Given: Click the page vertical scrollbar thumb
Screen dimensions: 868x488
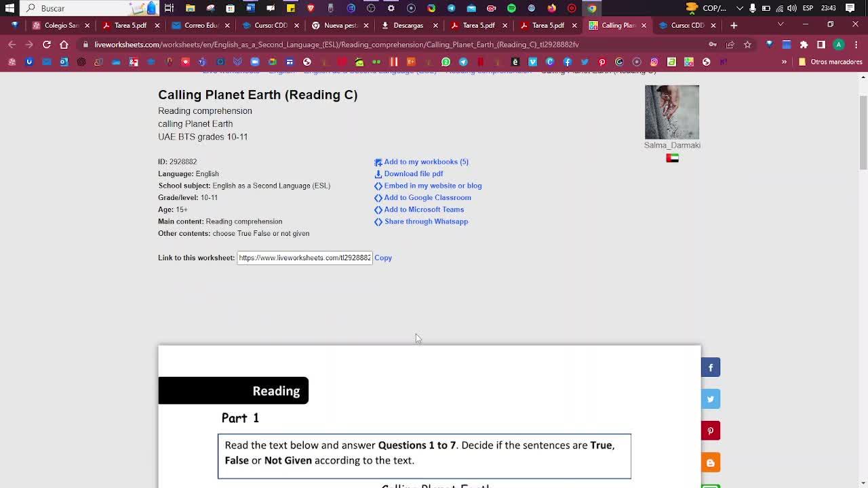Looking at the screenshot, I should point(863,133).
